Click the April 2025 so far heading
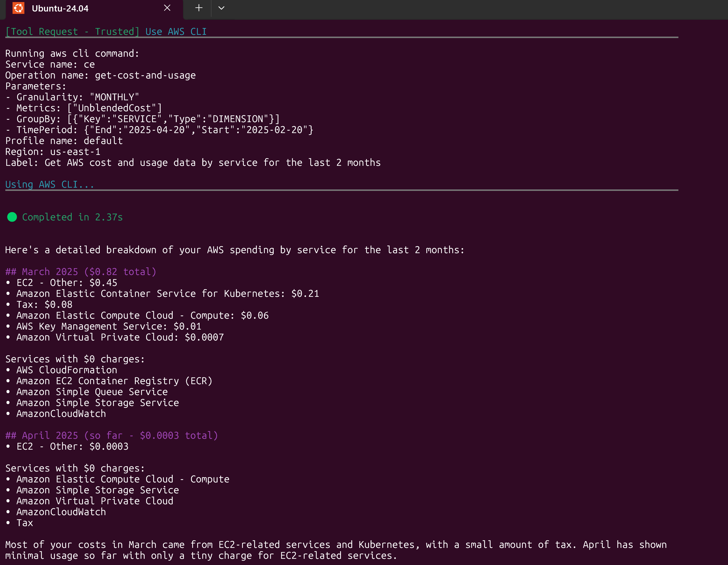 (112, 435)
